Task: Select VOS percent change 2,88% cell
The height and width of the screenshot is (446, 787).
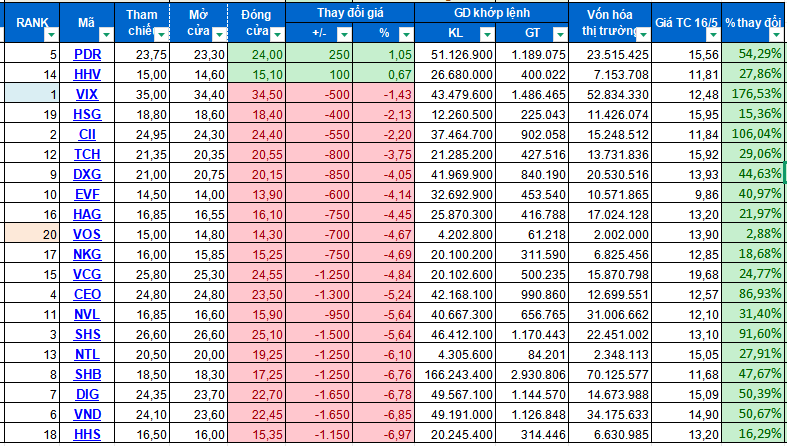Action: [754, 234]
